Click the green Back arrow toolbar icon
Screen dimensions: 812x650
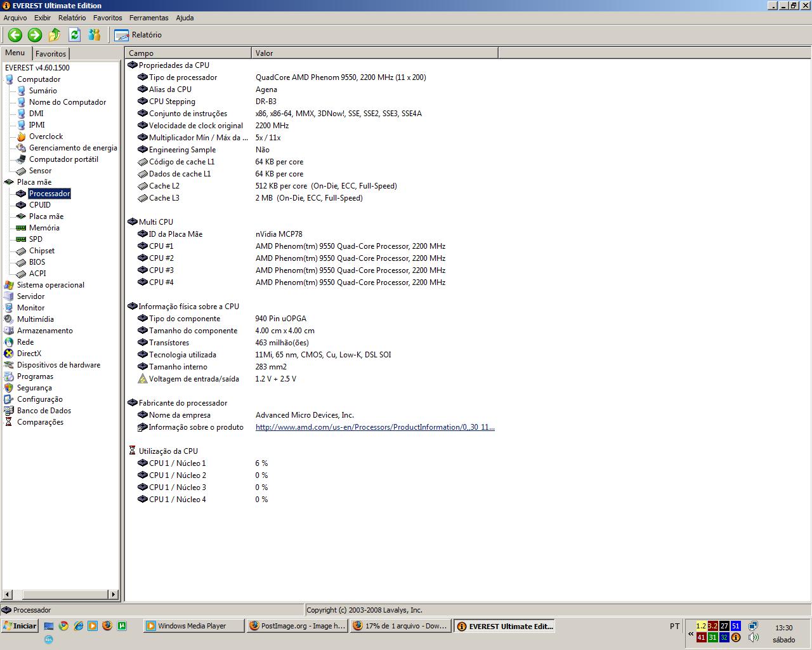point(15,35)
